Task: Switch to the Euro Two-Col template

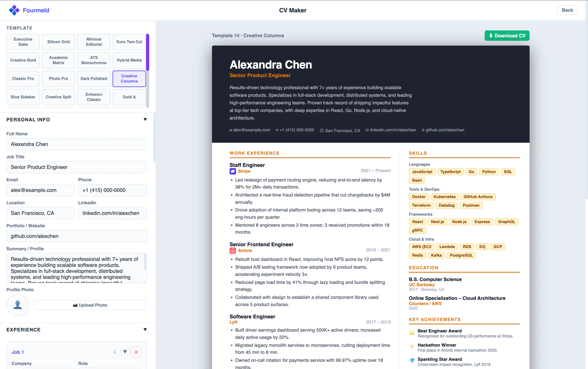Action: (129, 42)
